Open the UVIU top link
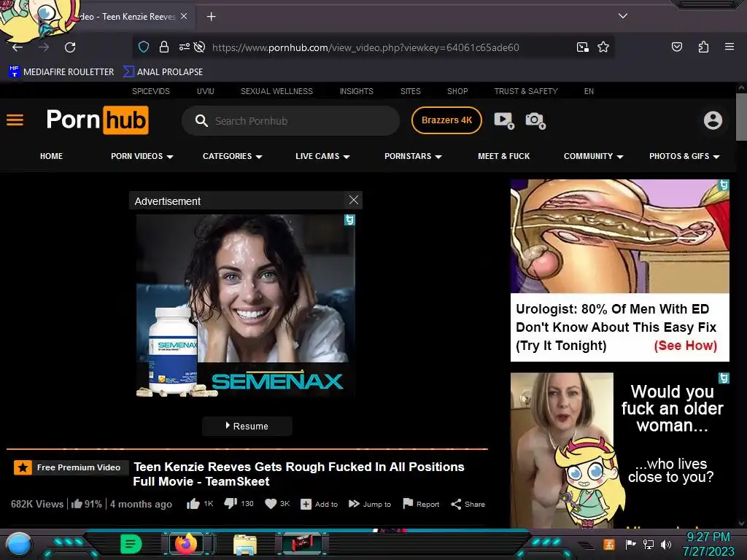 tap(205, 91)
